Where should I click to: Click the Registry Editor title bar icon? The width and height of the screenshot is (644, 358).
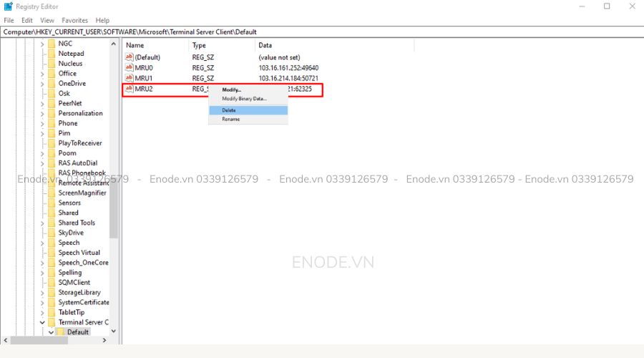point(8,6)
